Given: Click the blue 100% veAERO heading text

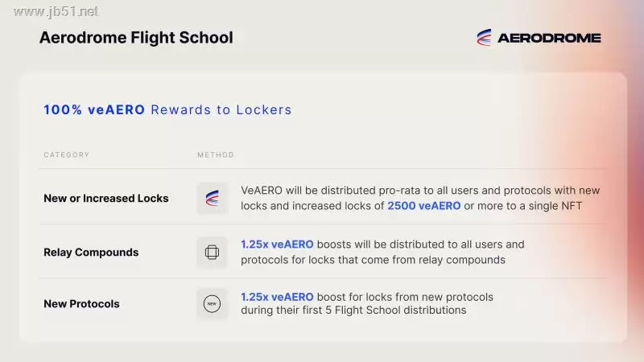Looking at the screenshot, I should click(94, 109).
